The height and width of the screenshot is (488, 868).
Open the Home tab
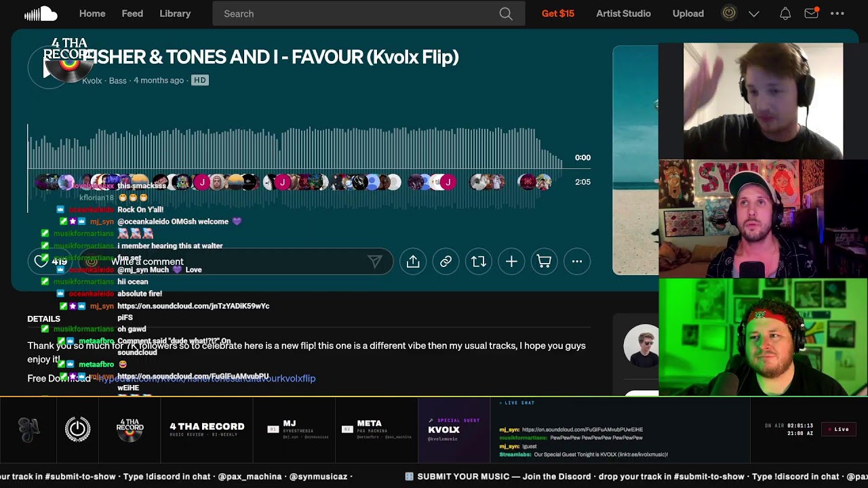point(92,14)
